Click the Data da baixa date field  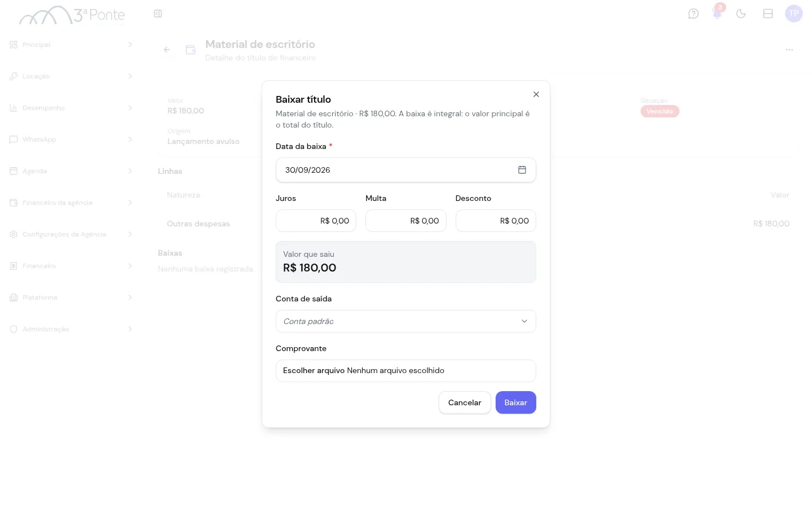pyautogui.click(x=406, y=170)
